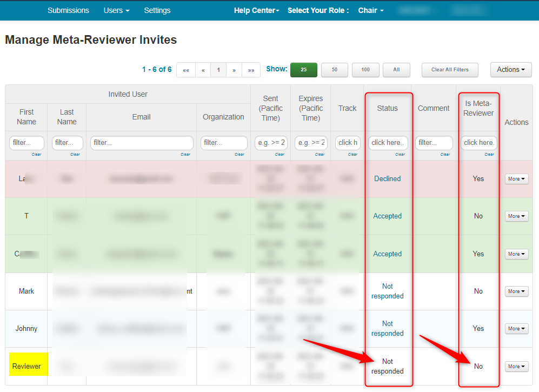Screen dimensions: 539x392
Task: Click Not responded status in Mark's row
Action: click(388, 291)
